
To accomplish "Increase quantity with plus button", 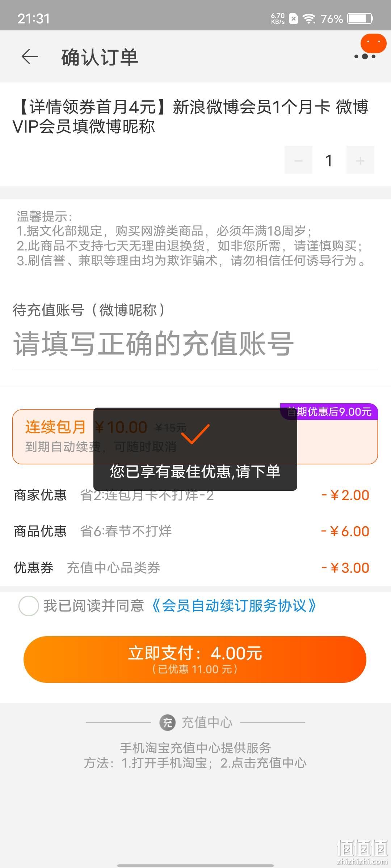I will (360, 160).
